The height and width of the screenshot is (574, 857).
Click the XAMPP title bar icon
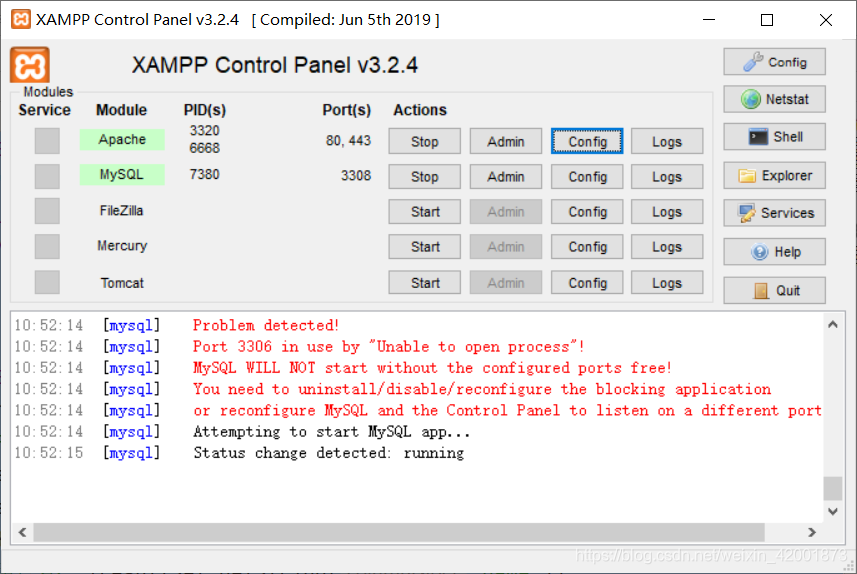(x=21, y=19)
